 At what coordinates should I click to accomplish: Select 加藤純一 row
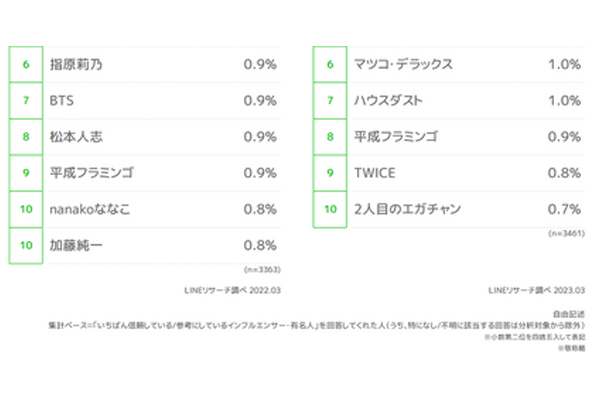pos(145,245)
